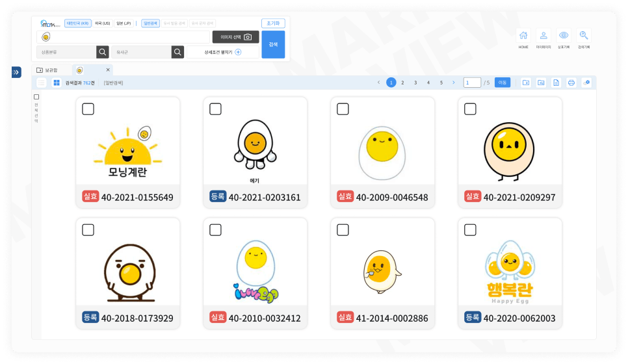The height and width of the screenshot is (364, 628).
Task: Open the search history magnifier icon
Action: click(x=584, y=36)
